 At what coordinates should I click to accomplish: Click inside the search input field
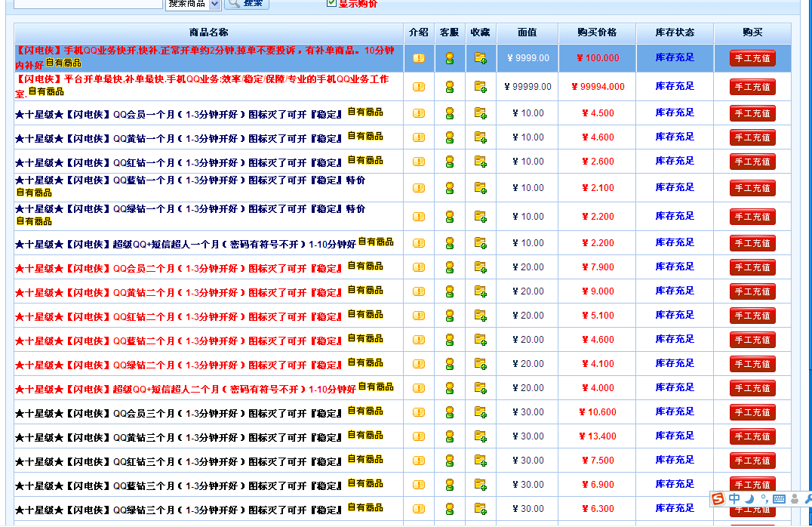[x=87, y=4]
